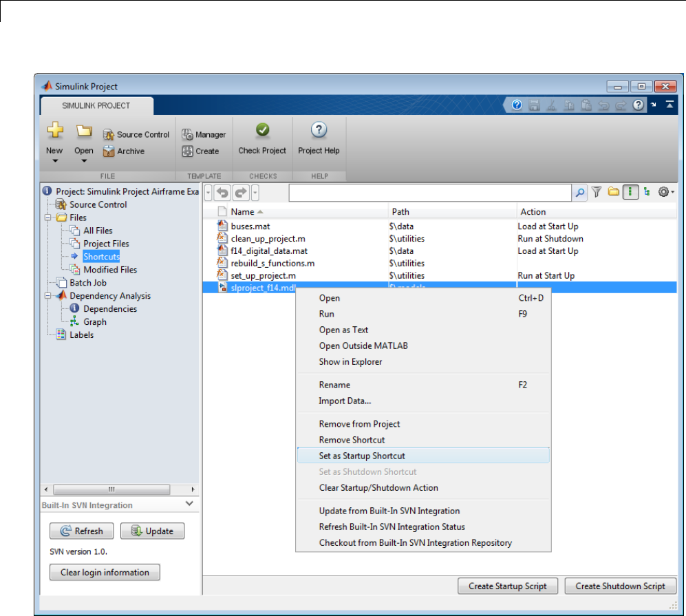This screenshot has height=616, width=686.
Task: Collapse the Dependency Analysis tree node
Action: (x=48, y=296)
